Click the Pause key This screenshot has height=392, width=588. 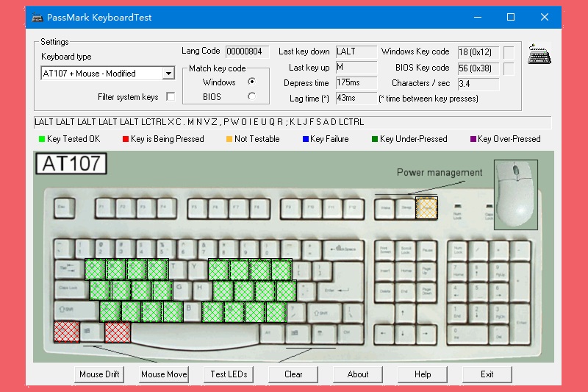427,249
